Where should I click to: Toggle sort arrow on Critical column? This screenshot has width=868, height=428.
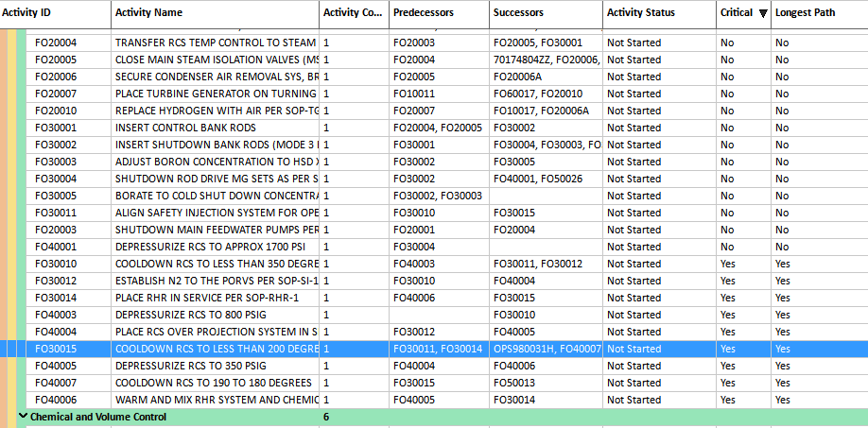[763, 13]
